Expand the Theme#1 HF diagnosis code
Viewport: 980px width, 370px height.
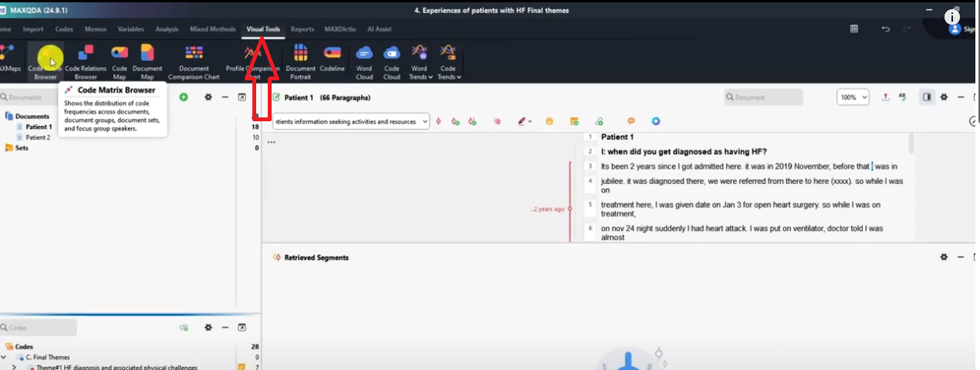[x=14, y=367]
